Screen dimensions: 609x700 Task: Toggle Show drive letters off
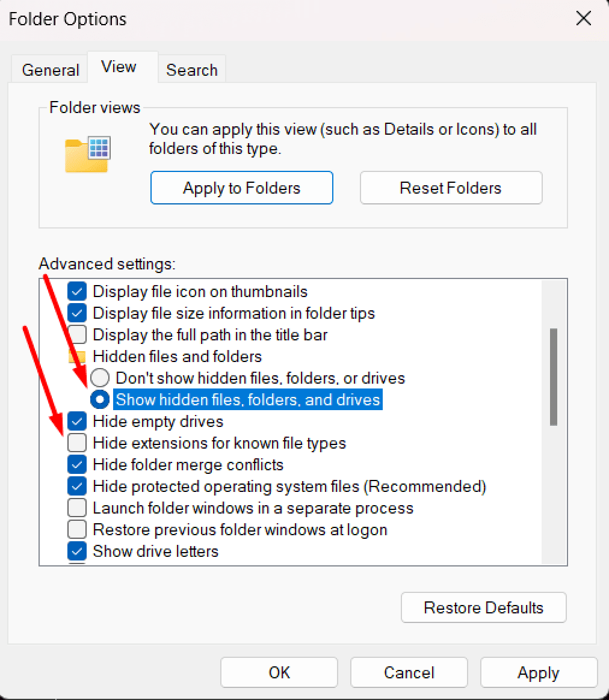click(x=77, y=551)
